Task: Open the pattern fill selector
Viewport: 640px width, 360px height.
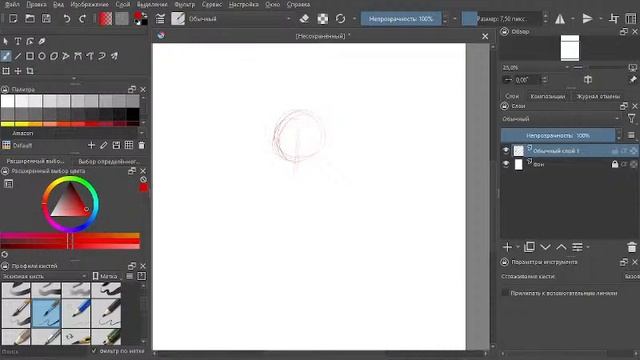Action: [122, 18]
